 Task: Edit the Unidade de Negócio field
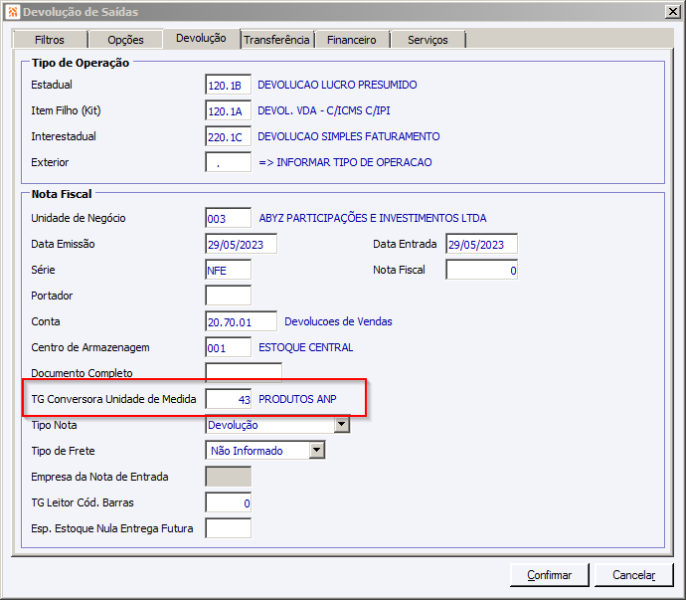point(228,218)
